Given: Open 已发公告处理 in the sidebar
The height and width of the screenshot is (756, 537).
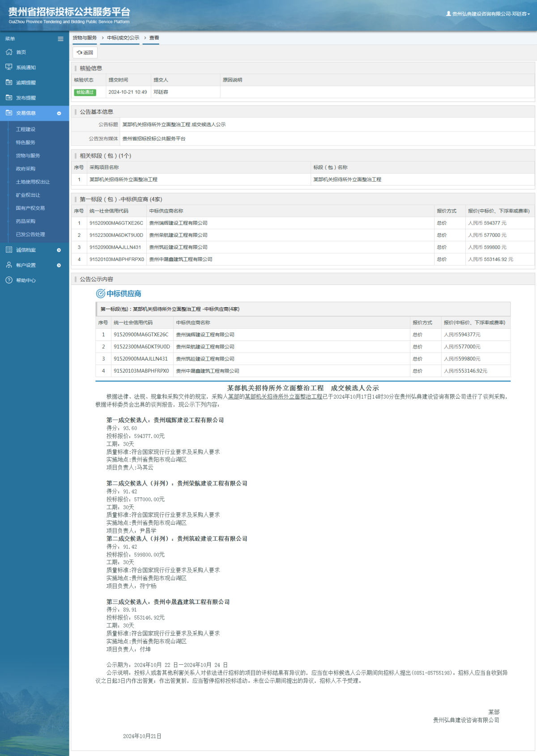Looking at the screenshot, I should click(x=30, y=234).
